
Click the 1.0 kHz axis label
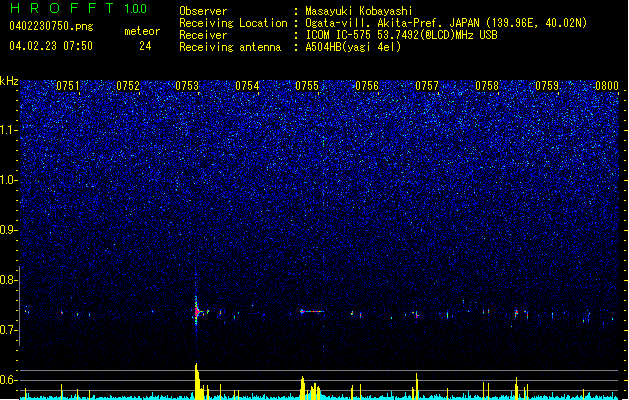(x=8, y=180)
